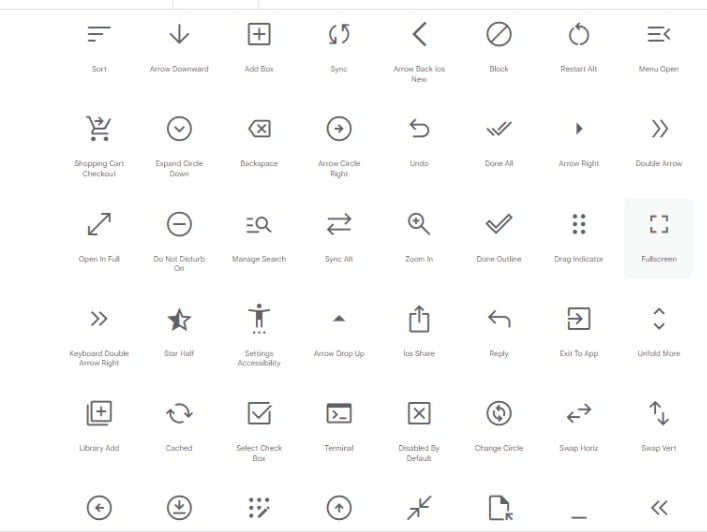
Task: Open the Star Half icon
Action: [x=179, y=319]
